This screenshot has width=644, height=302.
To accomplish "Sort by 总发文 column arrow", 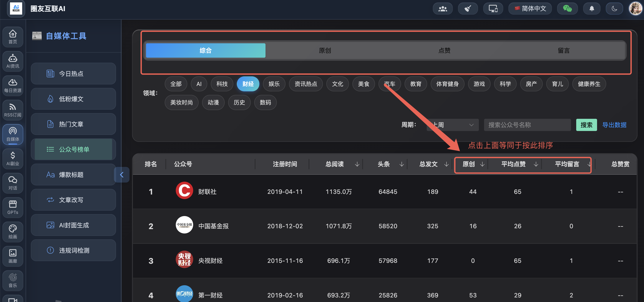I will coord(446,164).
